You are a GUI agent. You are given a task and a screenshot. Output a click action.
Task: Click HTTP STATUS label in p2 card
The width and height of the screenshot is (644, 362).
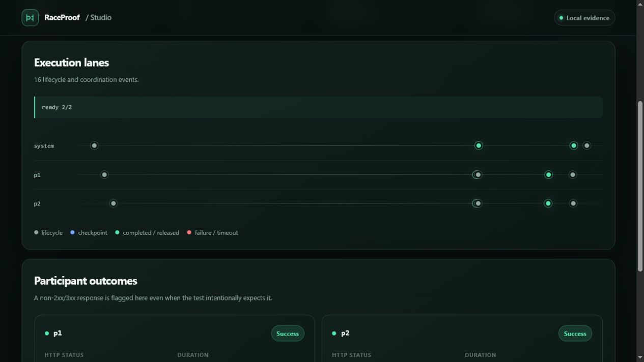352,355
